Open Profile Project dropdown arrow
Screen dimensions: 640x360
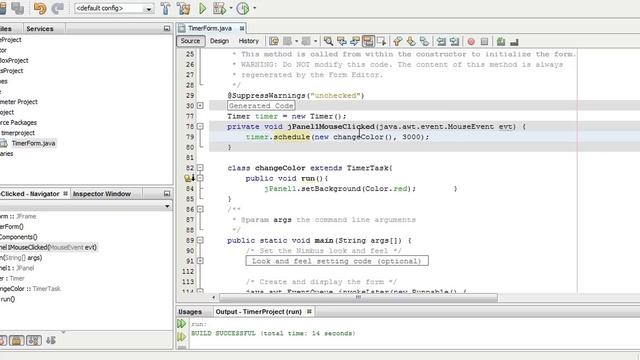255,8
